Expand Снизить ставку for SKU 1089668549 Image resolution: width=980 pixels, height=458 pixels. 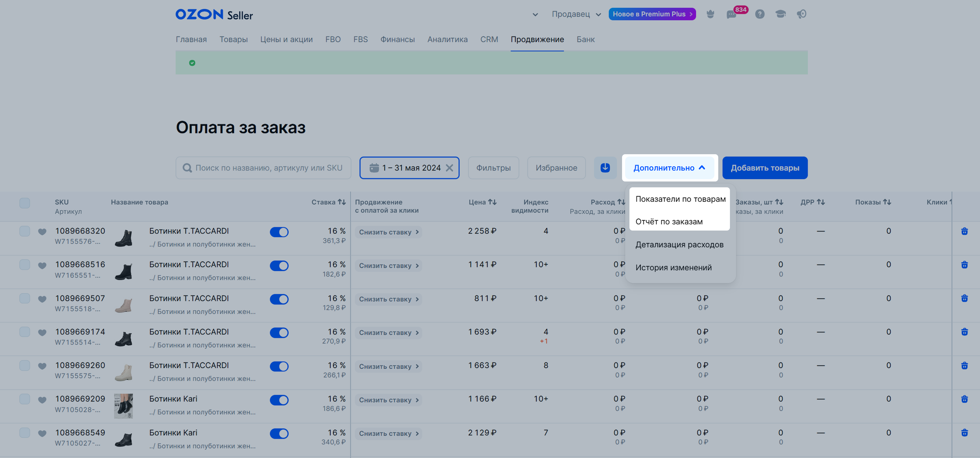click(x=388, y=433)
